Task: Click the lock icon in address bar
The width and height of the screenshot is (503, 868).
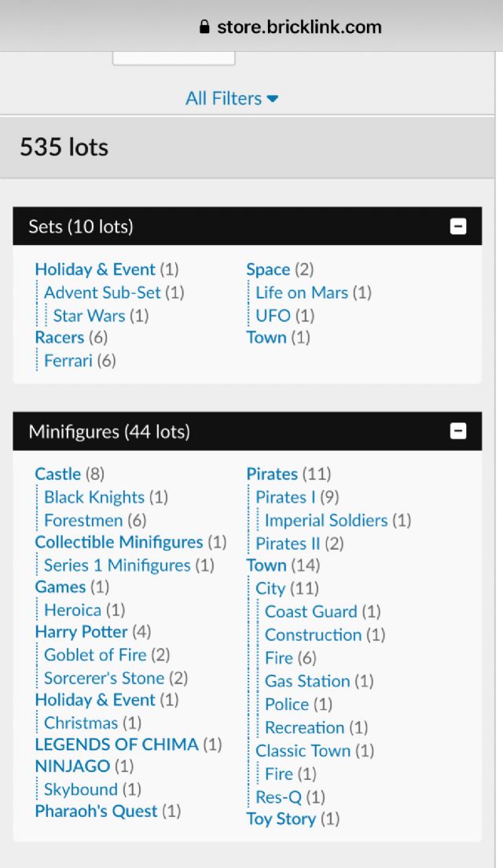Action: [x=205, y=27]
